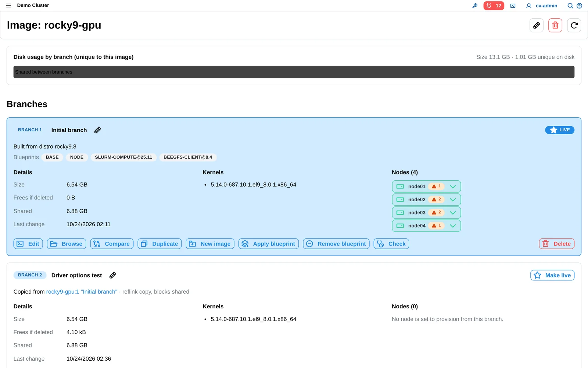
Task: Click the Demo Cluster title
Action: click(33, 6)
